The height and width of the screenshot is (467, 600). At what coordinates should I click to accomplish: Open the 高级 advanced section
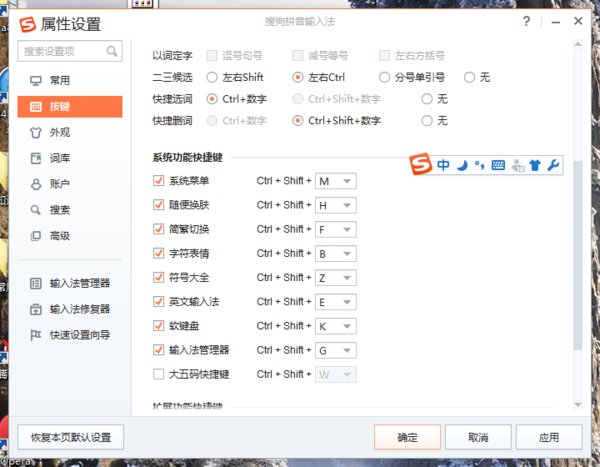(x=70, y=236)
